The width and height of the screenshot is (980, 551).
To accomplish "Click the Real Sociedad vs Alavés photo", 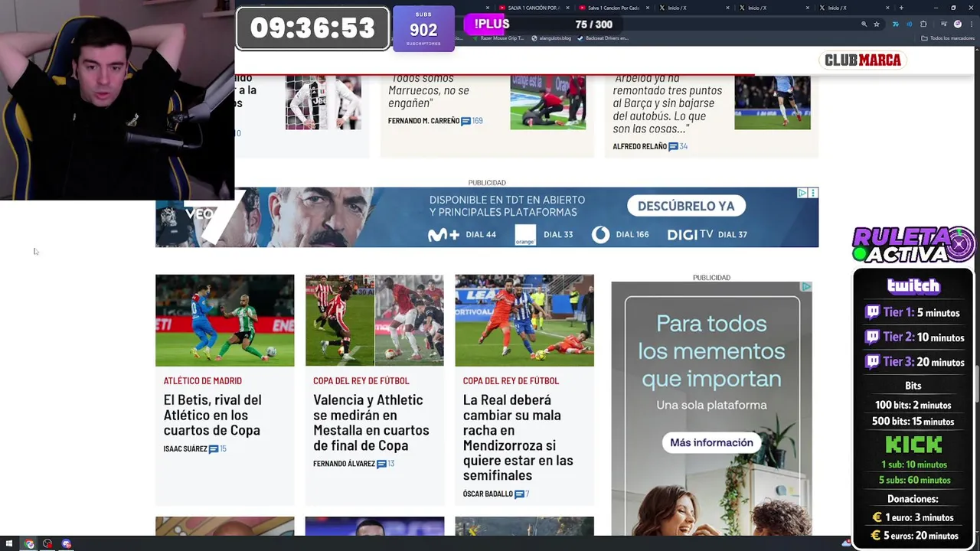I will (524, 321).
